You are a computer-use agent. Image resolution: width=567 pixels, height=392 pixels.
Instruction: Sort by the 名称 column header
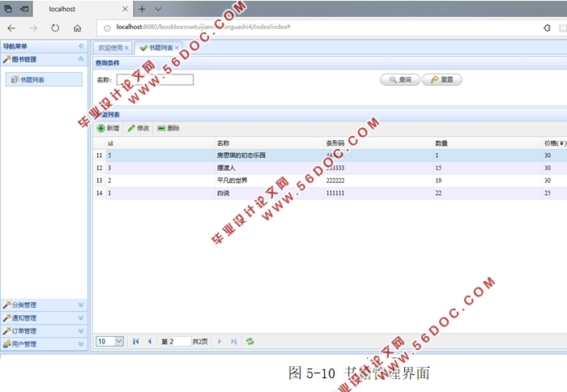point(270,143)
